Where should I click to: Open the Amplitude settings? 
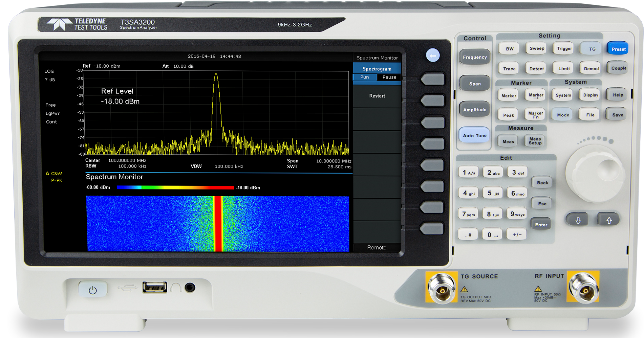[x=475, y=110]
